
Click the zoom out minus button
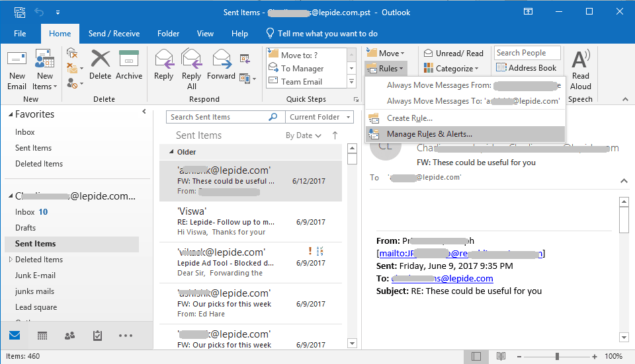[519, 357]
